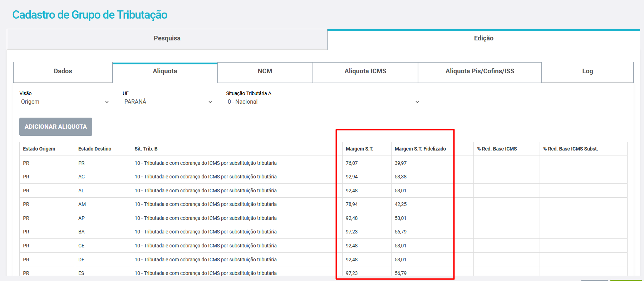Click Fidelizado 53,01 in CE row
This screenshot has height=281, width=644.
tap(400, 246)
